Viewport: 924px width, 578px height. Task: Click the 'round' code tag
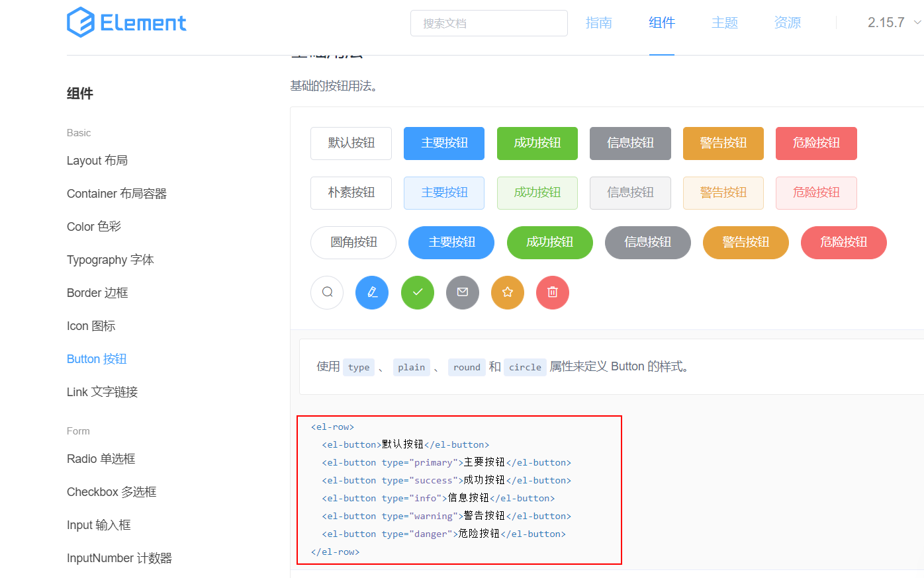click(467, 367)
